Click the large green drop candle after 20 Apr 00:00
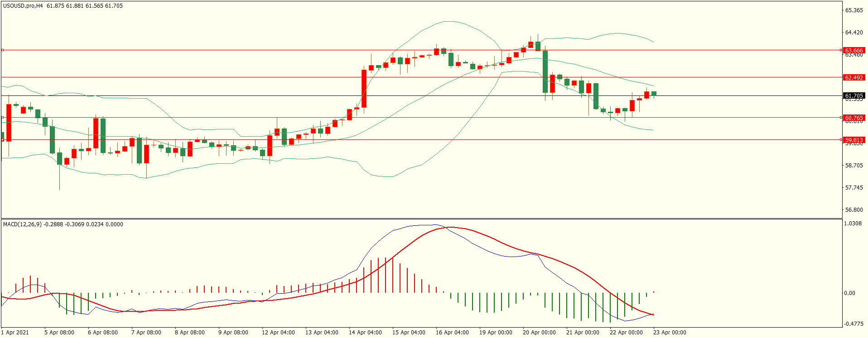The image size is (868, 338). (545, 71)
